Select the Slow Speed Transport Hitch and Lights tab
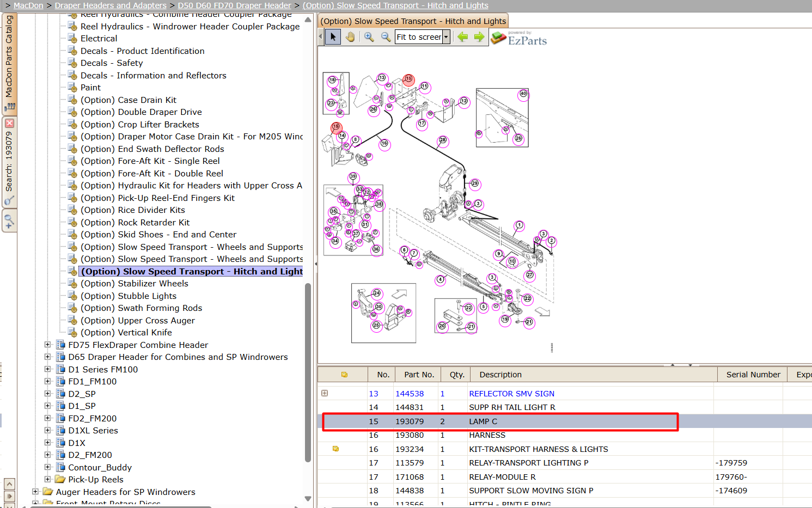Viewport: 812px width, 508px height. [x=413, y=21]
